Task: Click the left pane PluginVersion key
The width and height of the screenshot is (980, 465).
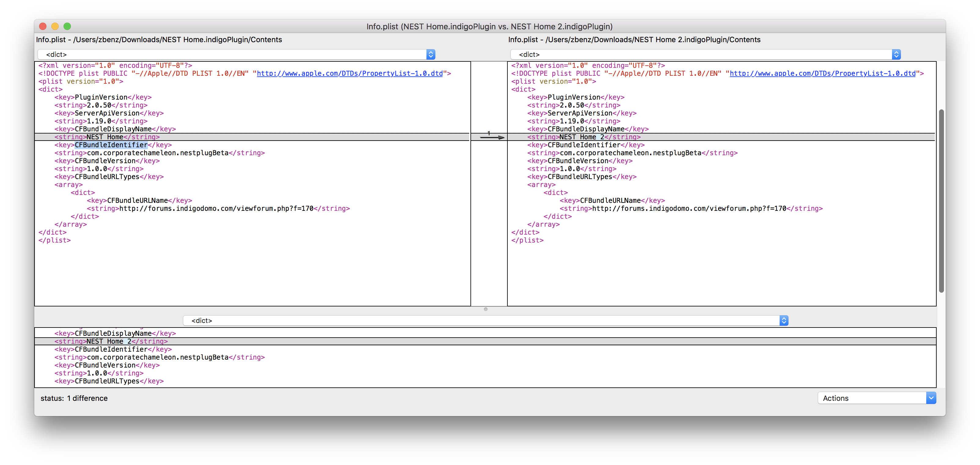Action: [x=103, y=97]
